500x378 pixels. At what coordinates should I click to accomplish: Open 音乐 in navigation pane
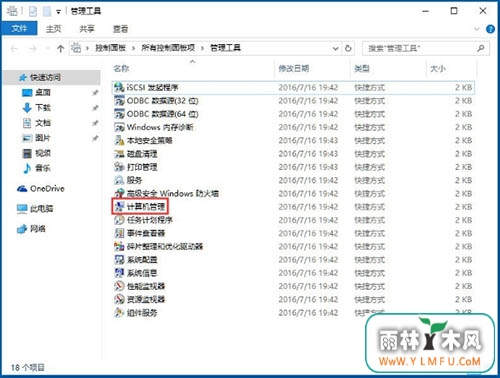coord(43,168)
